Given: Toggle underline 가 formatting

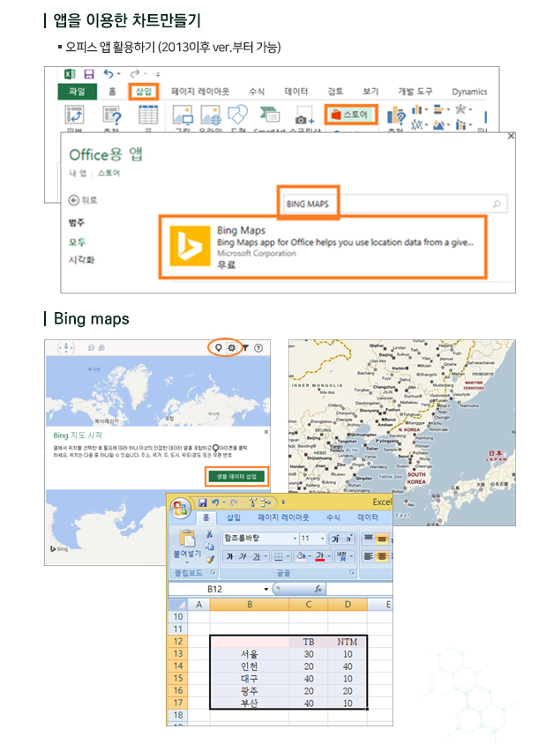Looking at the screenshot, I should pos(257,556).
